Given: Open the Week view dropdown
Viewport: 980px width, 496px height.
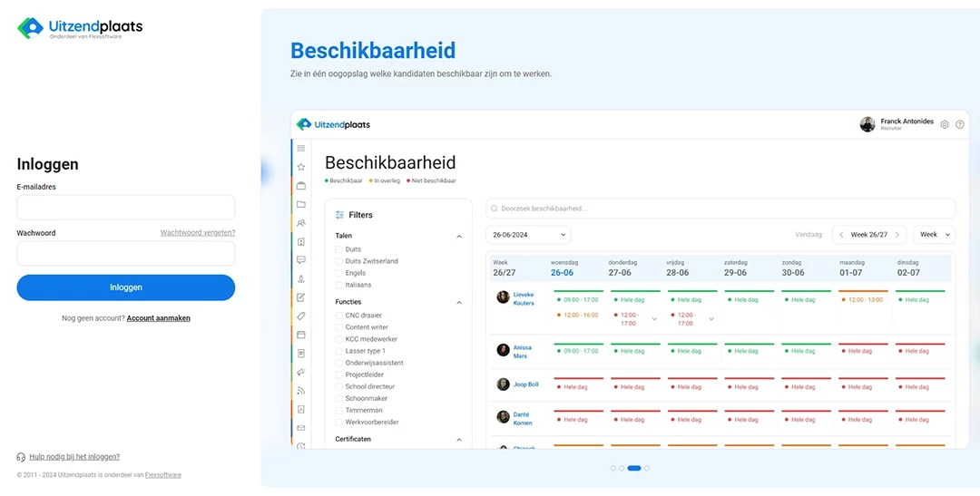Looking at the screenshot, I should click(x=935, y=235).
